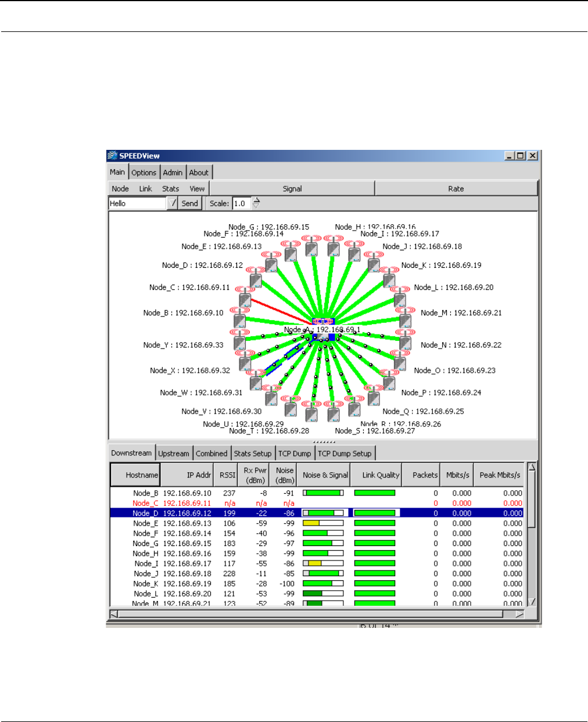Click the Node_B Link Quality bar
This screenshot has height=722, width=588.
[x=375, y=493]
